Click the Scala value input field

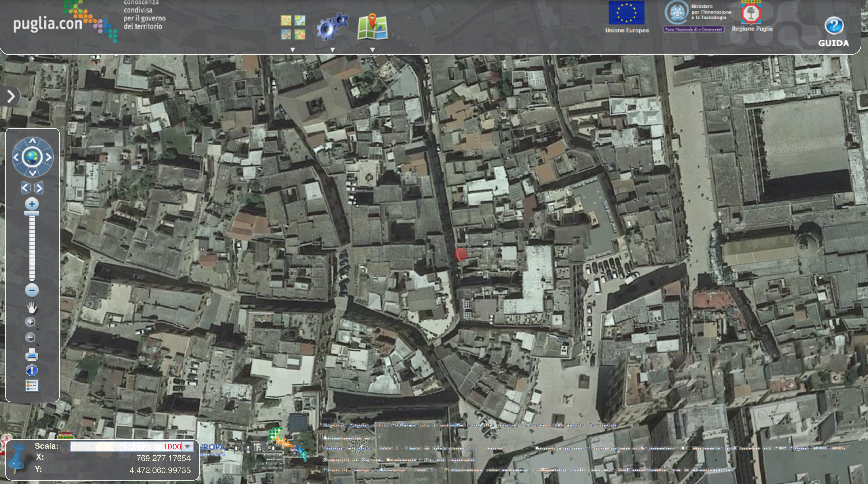click(127, 447)
